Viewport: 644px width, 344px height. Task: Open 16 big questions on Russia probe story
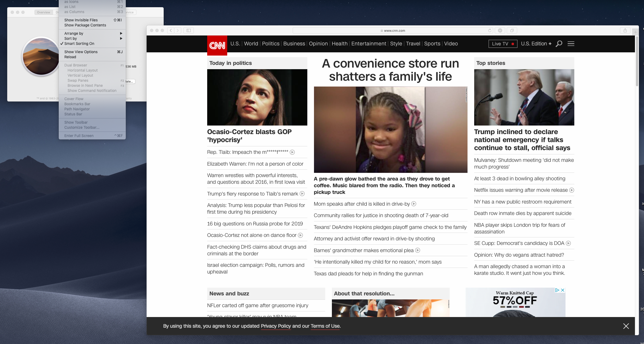click(255, 224)
